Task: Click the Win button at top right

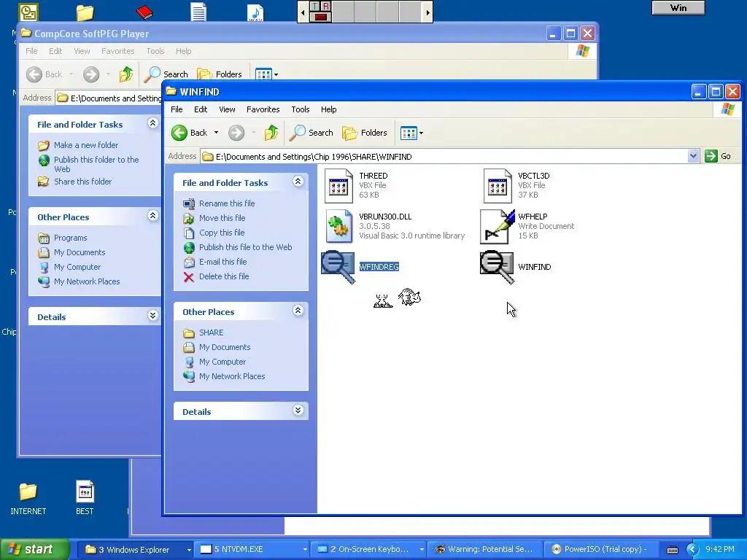Action: point(678,8)
